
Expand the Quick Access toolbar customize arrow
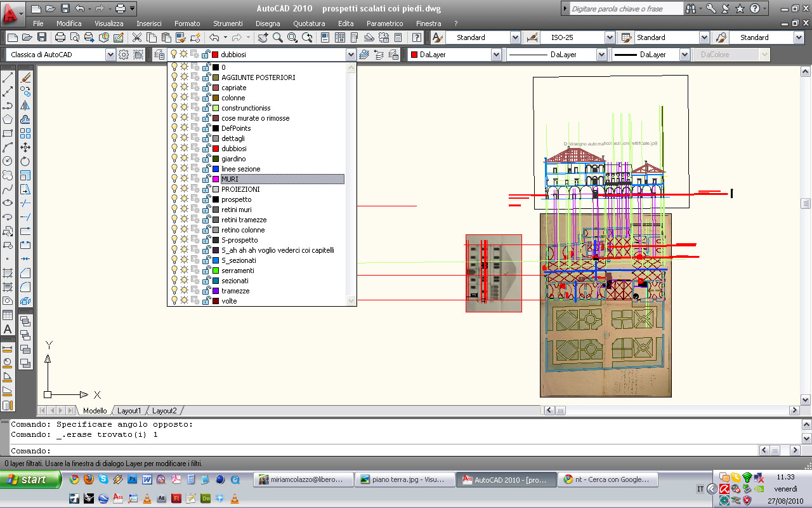[x=132, y=9]
